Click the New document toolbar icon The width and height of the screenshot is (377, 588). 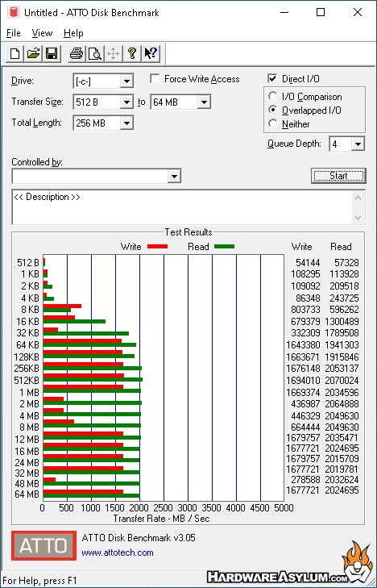pyautogui.click(x=15, y=53)
